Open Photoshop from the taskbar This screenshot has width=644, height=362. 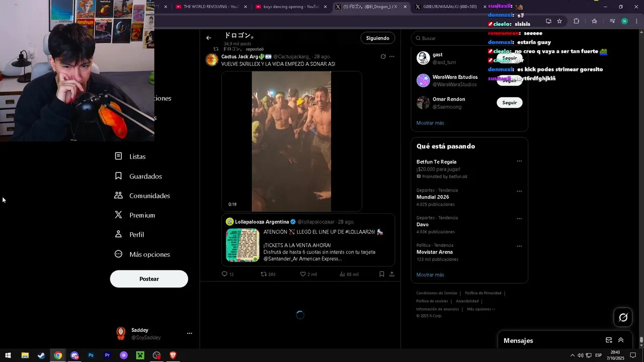[91, 355]
